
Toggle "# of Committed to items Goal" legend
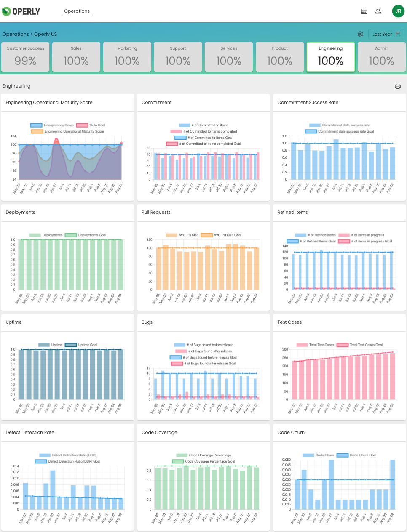(203, 138)
